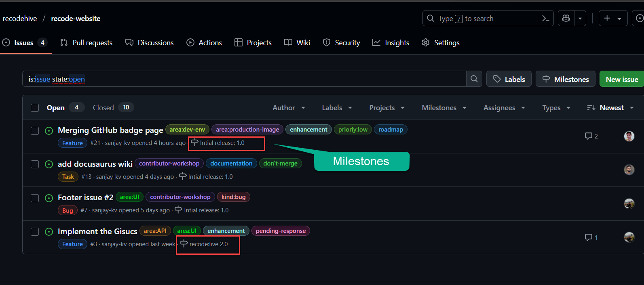
Task: Switch to the Insights tab
Action: (x=391, y=43)
